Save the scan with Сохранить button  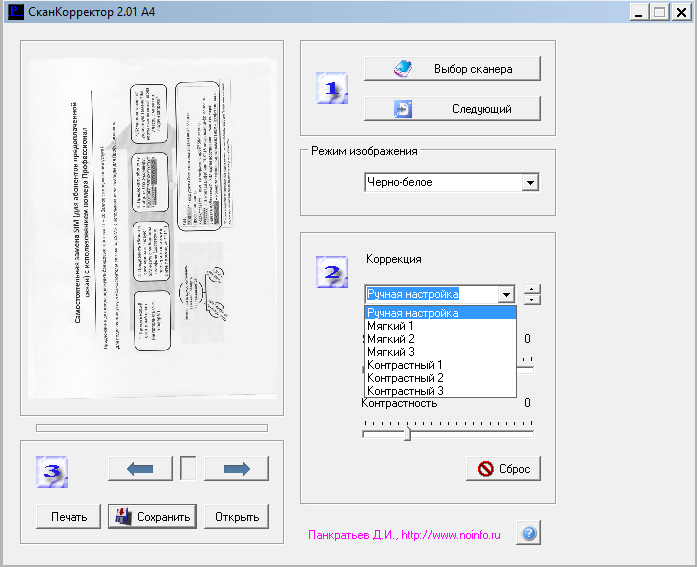153,517
